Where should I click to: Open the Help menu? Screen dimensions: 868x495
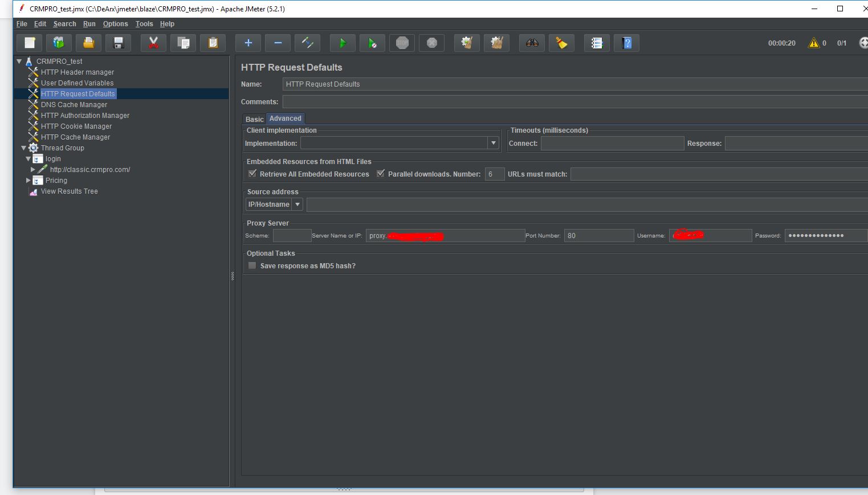tap(167, 24)
